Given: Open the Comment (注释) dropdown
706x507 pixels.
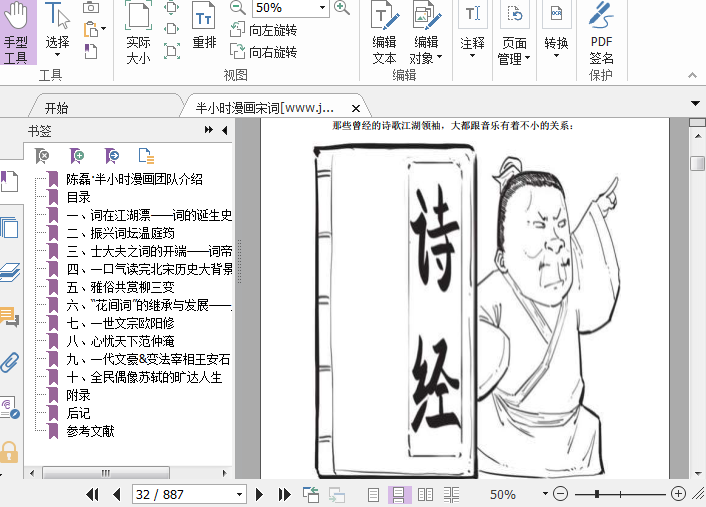Looking at the screenshot, I should click(x=472, y=31).
